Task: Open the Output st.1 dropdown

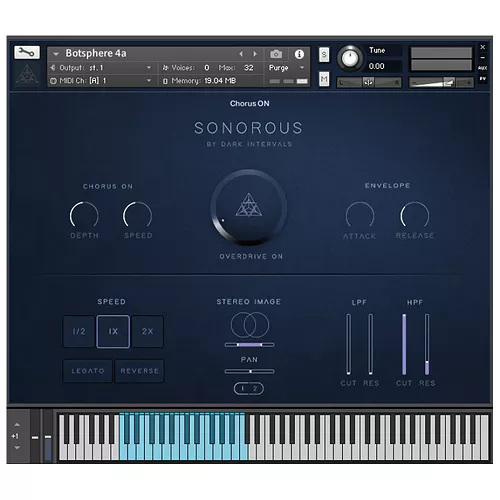Action: (x=101, y=68)
